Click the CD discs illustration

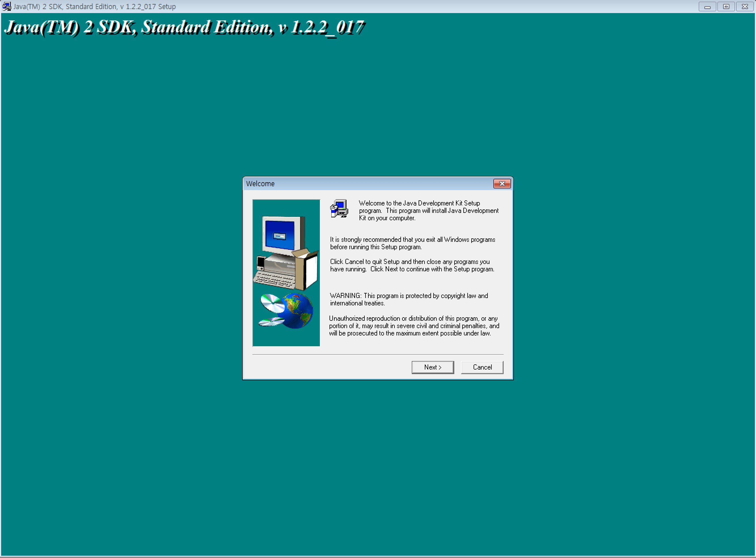272,303
